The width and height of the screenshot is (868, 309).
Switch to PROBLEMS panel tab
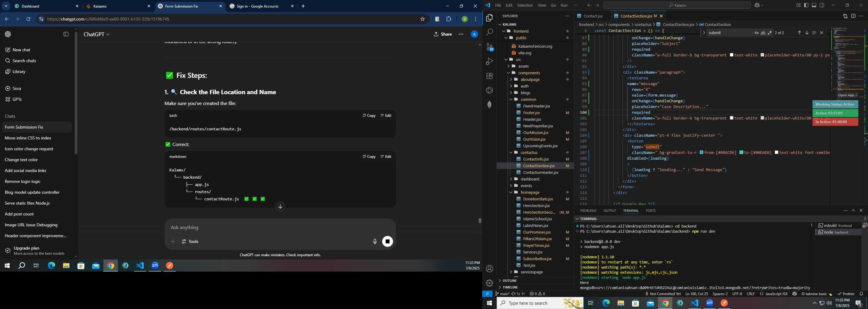588,211
